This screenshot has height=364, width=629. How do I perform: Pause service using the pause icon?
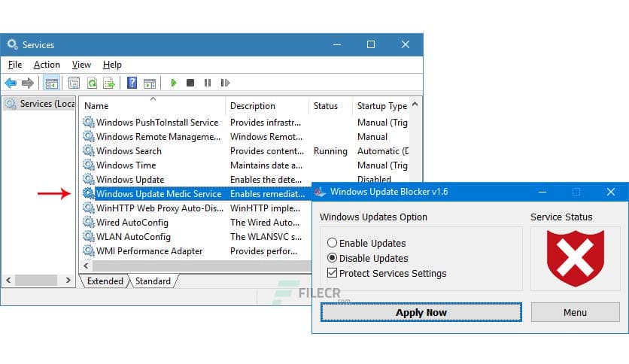coord(208,83)
